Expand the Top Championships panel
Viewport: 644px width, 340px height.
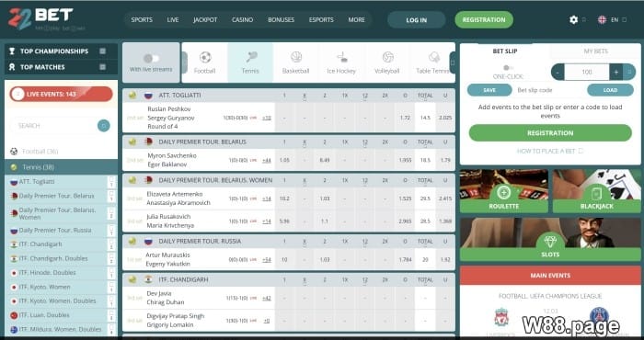coord(103,51)
